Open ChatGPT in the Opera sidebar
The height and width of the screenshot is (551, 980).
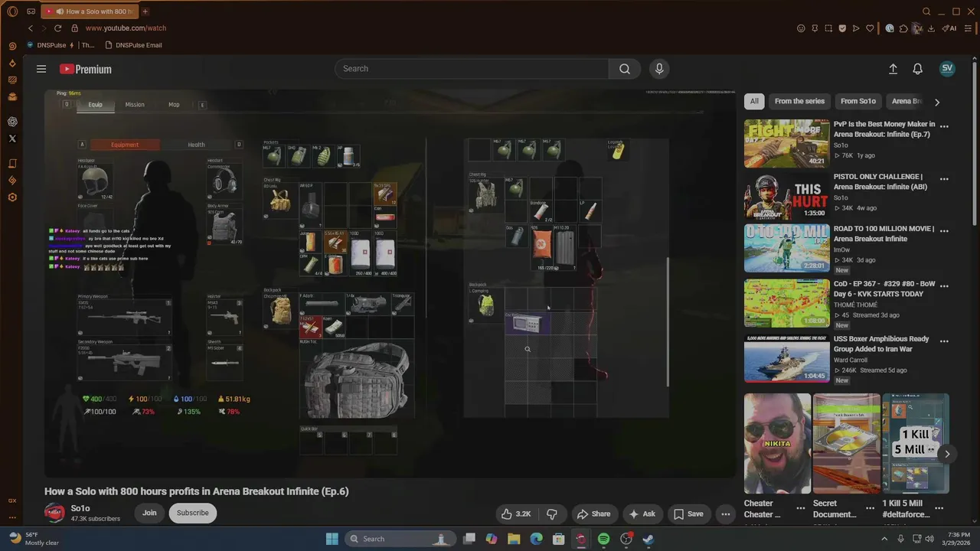tap(12, 122)
